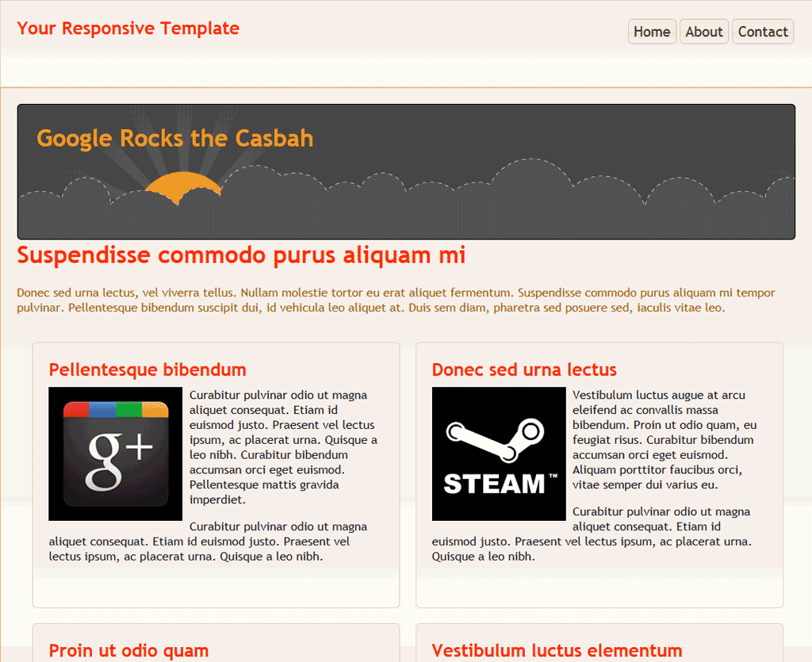Click the 'Your Responsive Template' site title

coord(128,29)
